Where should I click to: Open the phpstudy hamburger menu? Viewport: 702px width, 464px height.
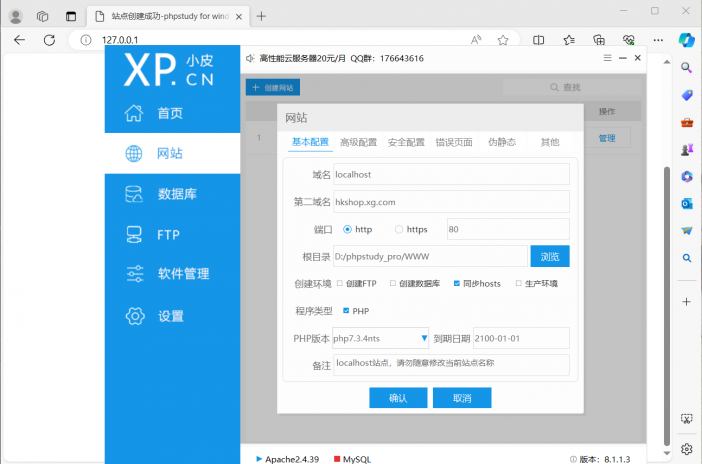(608, 58)
